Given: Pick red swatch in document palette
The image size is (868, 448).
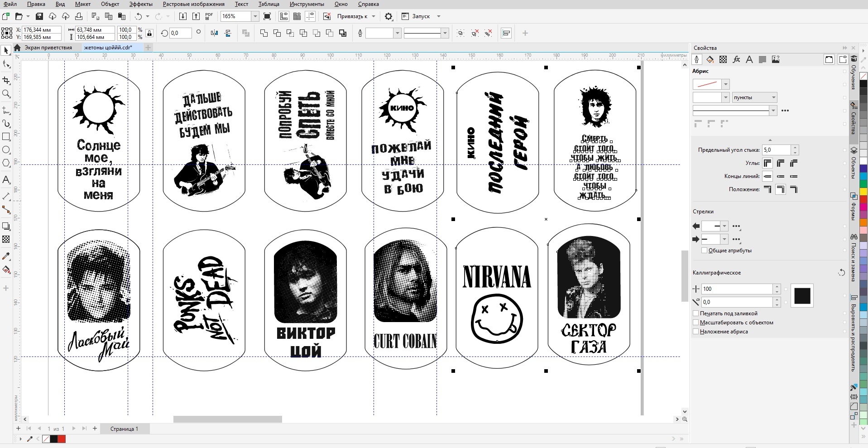Looking at the screenshot, I should [62, 439].
